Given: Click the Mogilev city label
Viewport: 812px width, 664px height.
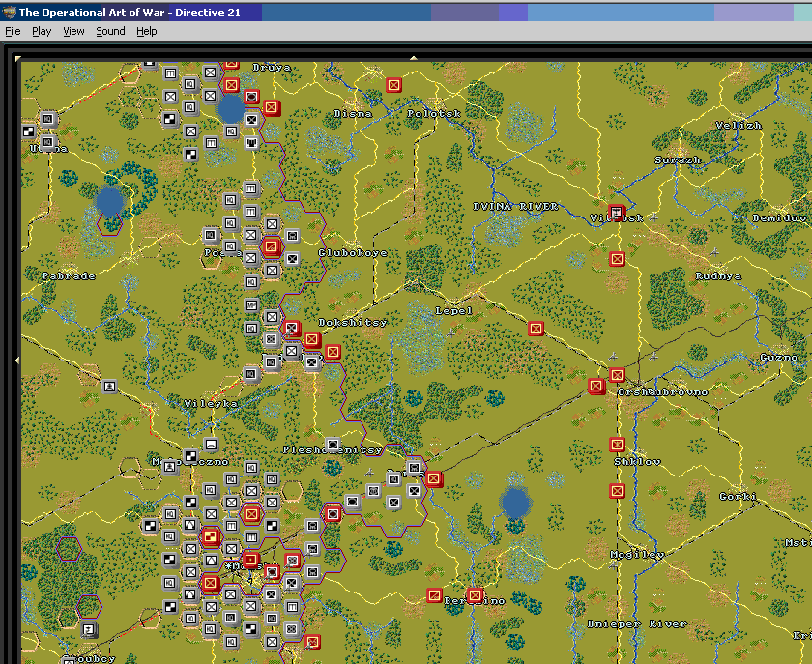Looking at the screenshot, I should tap(637, 554).
